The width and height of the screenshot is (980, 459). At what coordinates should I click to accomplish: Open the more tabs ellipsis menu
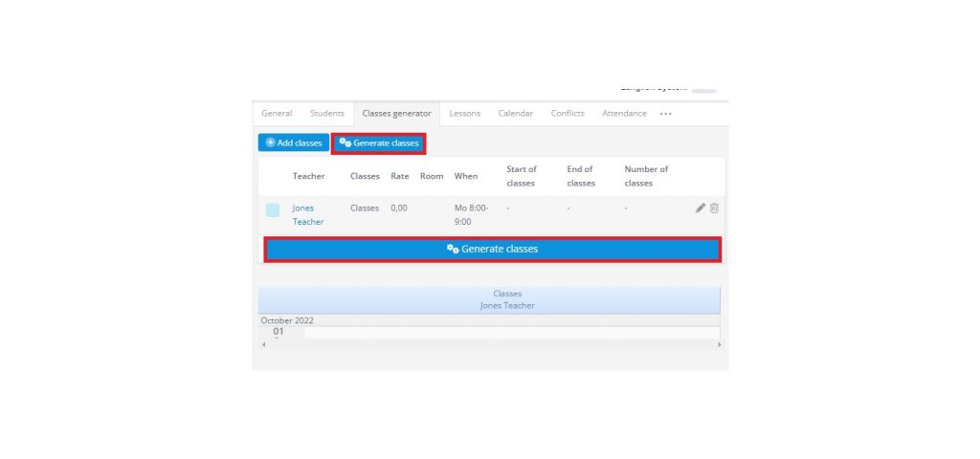point(665,114)
